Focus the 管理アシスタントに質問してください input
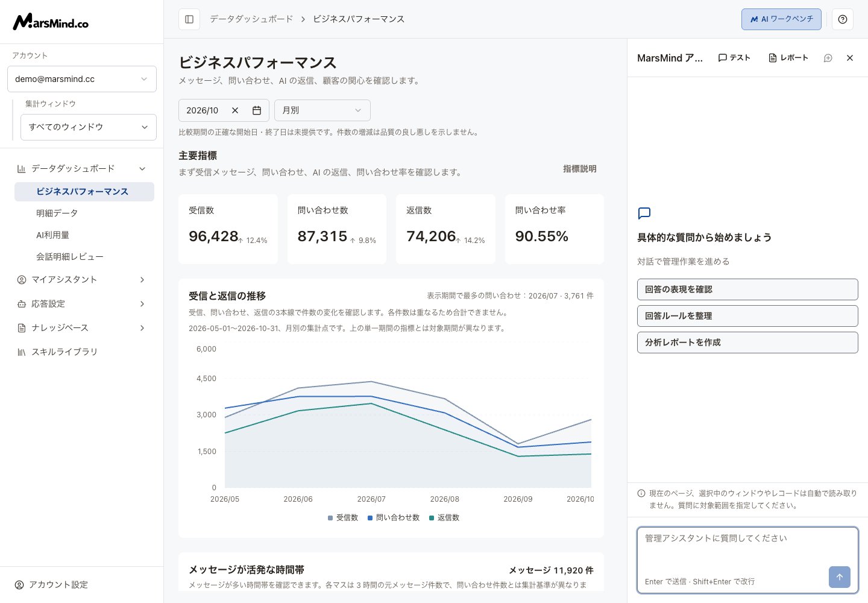The height and width of the screenshot is (603, 868). (x=747, y=560)
